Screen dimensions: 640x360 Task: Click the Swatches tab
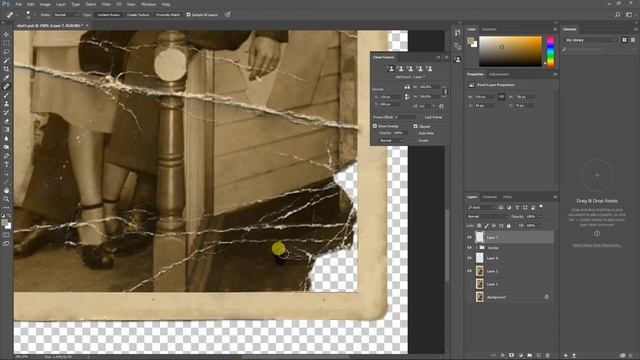tap(489, 29)
